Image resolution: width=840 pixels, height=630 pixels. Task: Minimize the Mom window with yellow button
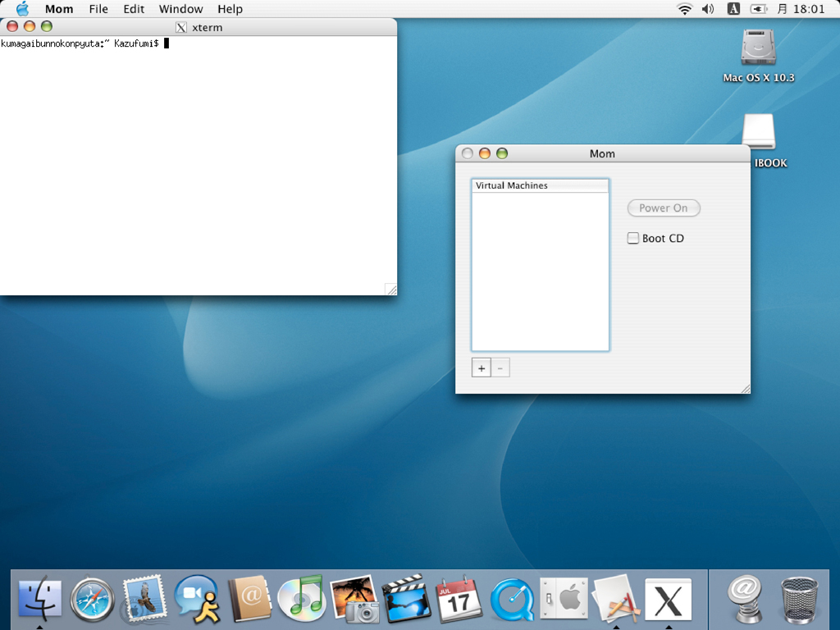click(484, 153)
